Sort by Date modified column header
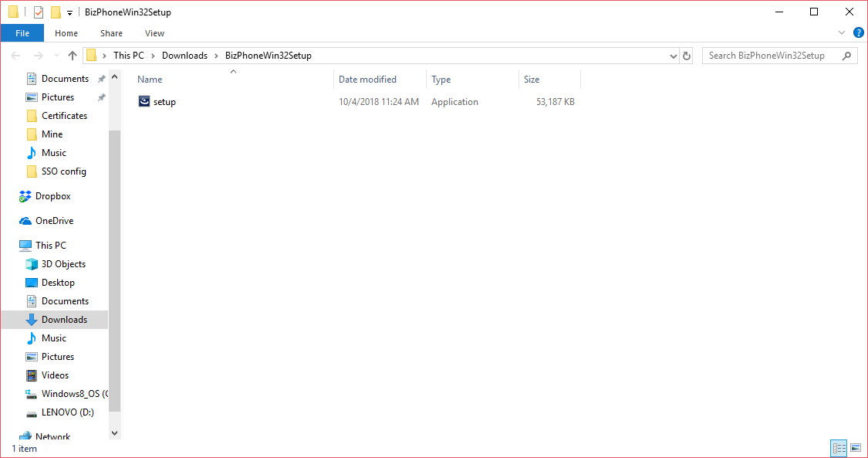Viewport: 868px width, 458px height. (x=368, y=80)
